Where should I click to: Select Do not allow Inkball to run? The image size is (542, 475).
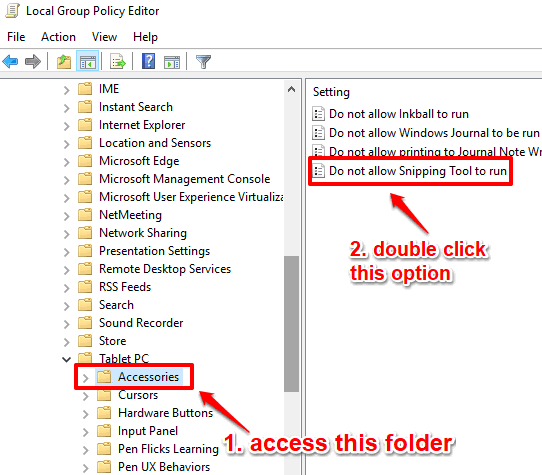coord(399,114)
